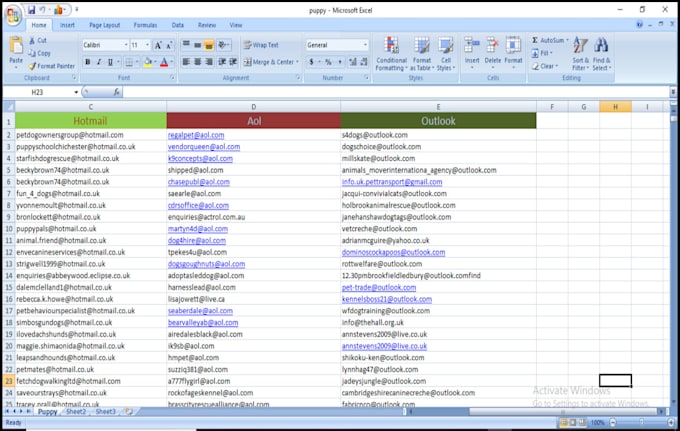
Task: Decrease font size with Shrink Font
Action: [169, 45]
